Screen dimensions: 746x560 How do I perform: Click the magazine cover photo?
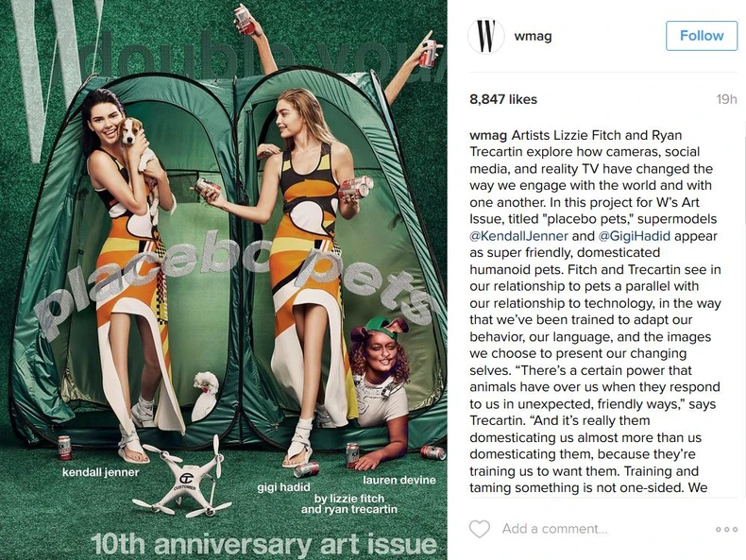(224, 280)
